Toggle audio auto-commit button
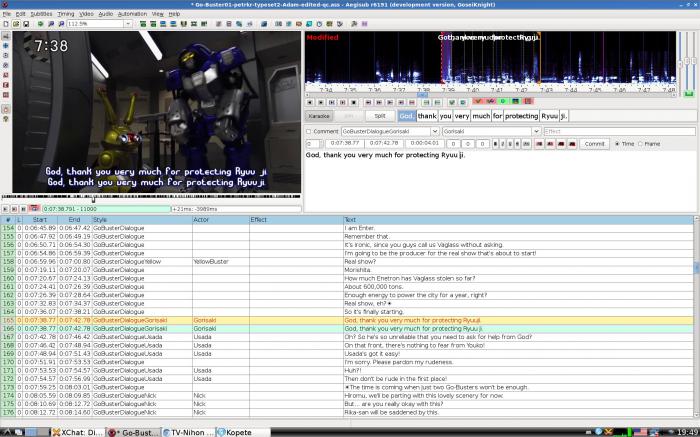This screenshot has width=700, height=437. tap(478, 101)
